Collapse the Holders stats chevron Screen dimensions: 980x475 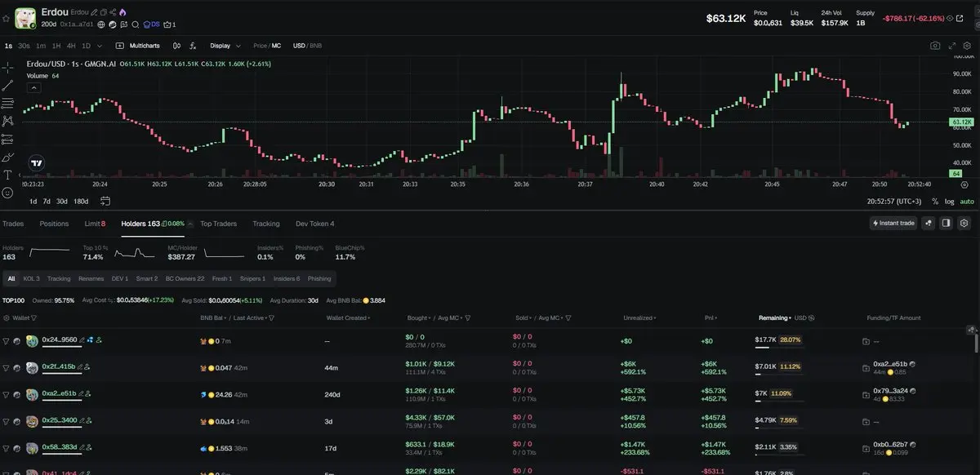[191, 224]
